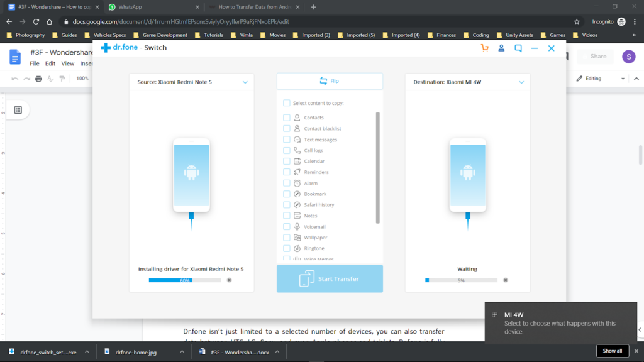Click the MI 4W waiting progress bar
Viewport: 644px width, 362px height.
click(461, 280)
